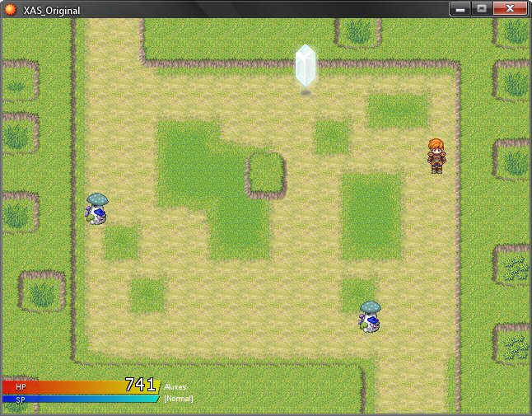Click the floating white crystal
The image size is (532, 416).
point(306,65)
